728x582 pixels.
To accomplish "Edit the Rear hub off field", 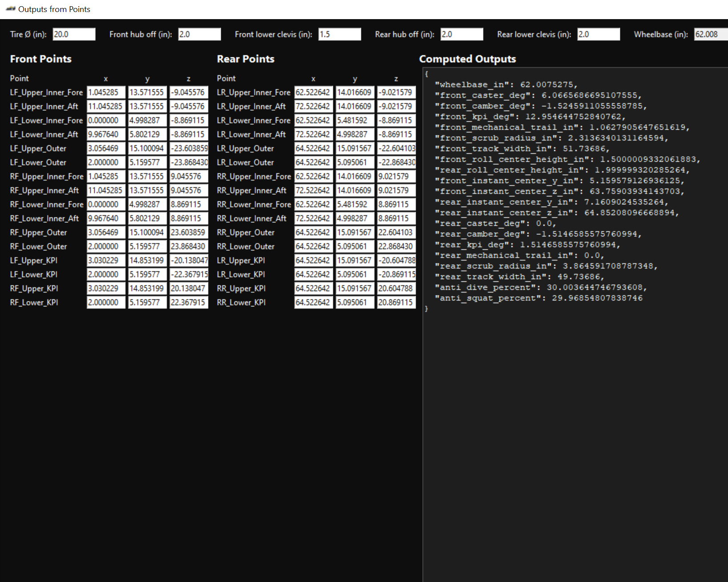I will pyautogui.click(x=462, y=34).
